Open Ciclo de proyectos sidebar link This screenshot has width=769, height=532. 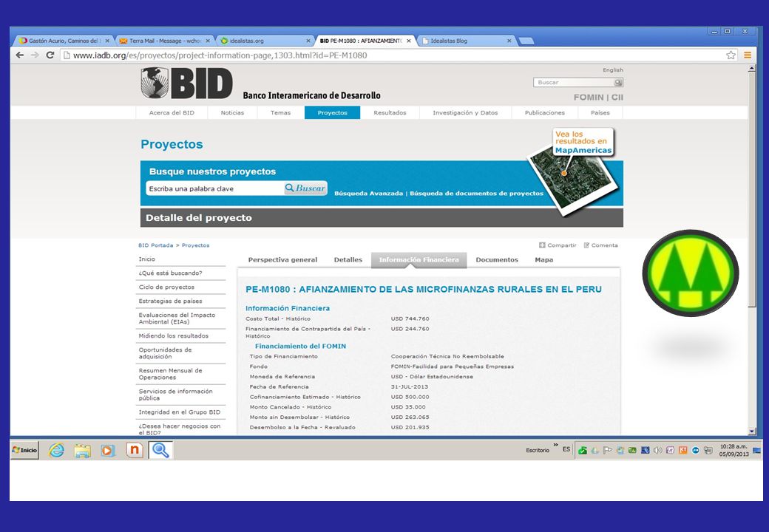[166, 287]
